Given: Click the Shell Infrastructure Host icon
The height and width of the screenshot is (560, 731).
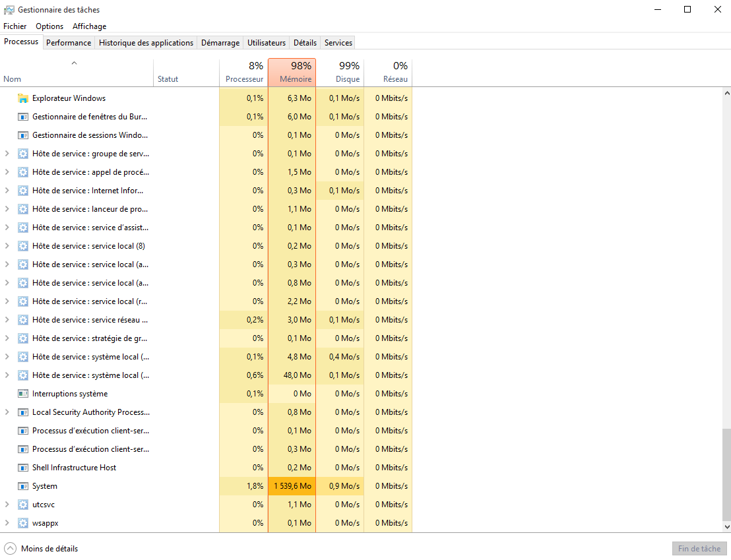Looking at the screenshot, I should click(23, 468).
